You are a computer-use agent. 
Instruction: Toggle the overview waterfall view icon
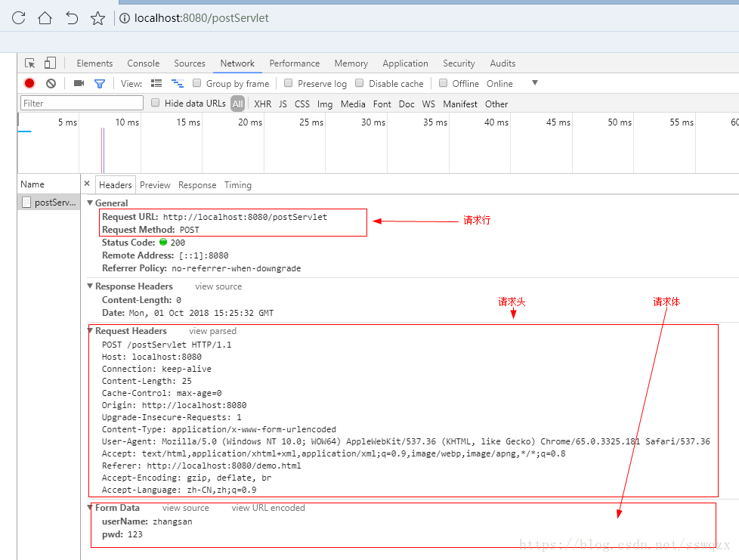[x=177, y=83]
